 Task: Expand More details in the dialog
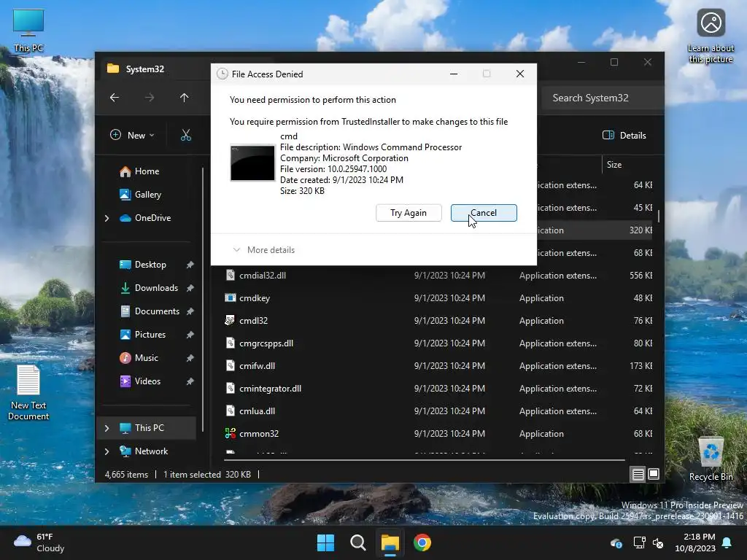point(263,250)
